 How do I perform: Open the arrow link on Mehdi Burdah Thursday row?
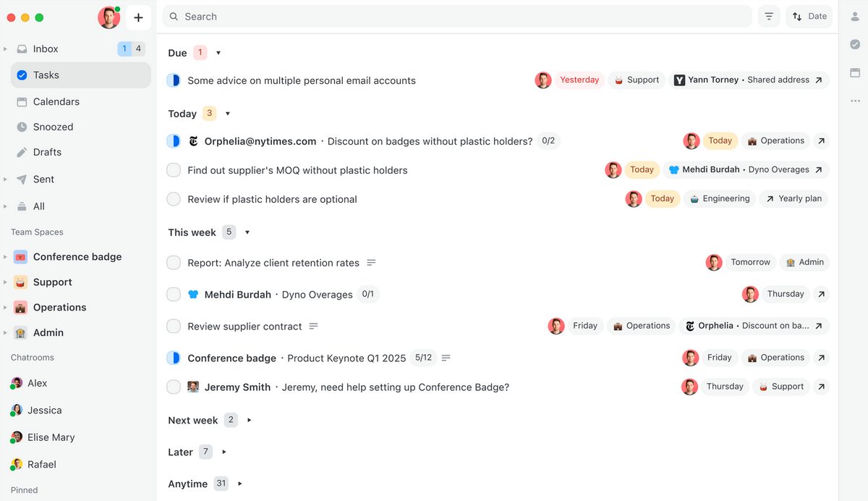[x=821, y=294]
